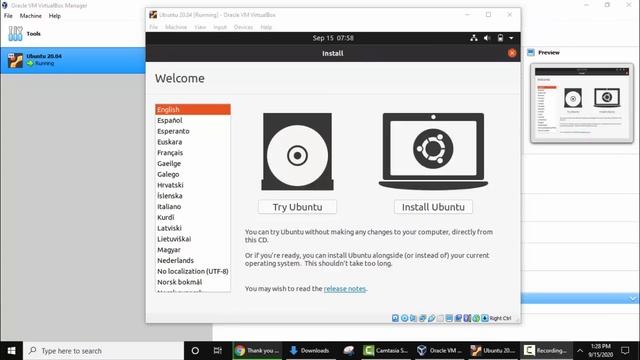
Task: Select Nederlands in the language list
Action: (x=193, y=260)
